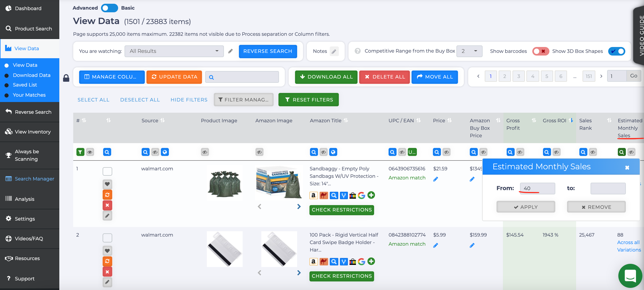Click the red delete icon in row 2
The image size is (644, 290).
[x=107, y=272]
